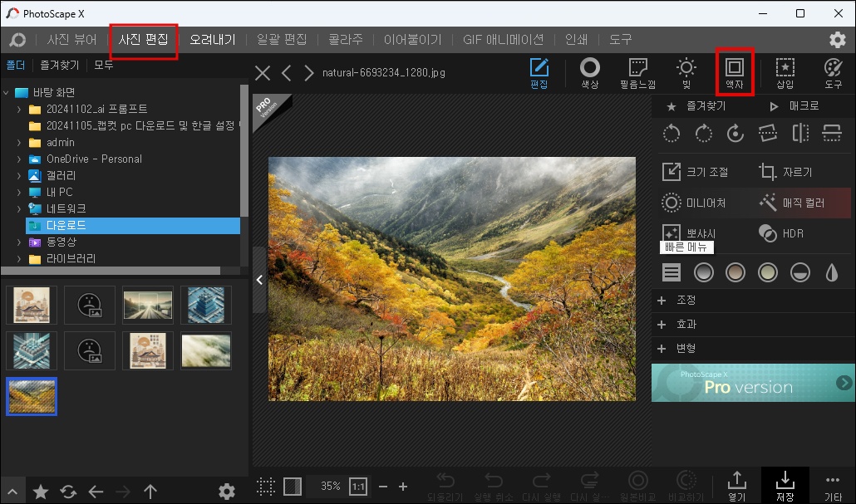The height and width of the screenshot is (504, 856).
Task: Open the 삽입 (Insert) tool
Action: pyautogui.click(x=785, y=73)
